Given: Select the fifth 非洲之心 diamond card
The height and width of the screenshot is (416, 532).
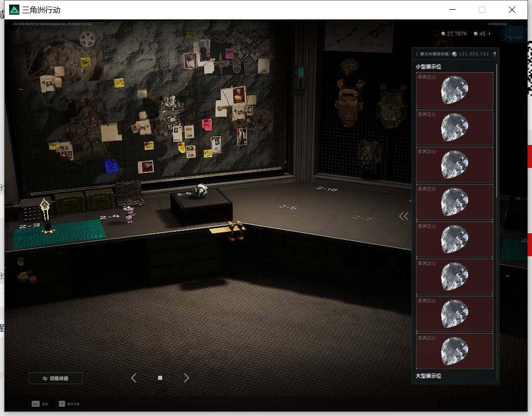Looking at the screenshot, I should tap(454, 239).
